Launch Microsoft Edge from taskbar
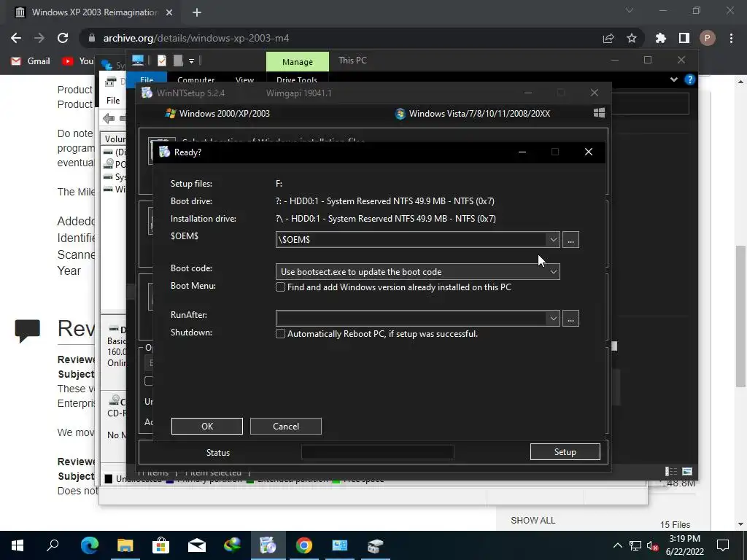The height and width of the screenshot is (560, 747). [89, 545]
